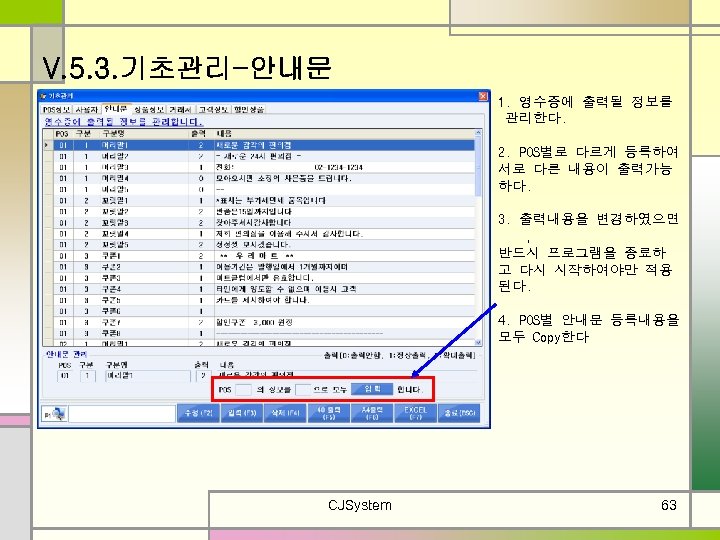Export with the EXCEL (F7) button
Image resolution: width=720 pixels, height=540 pixels.
(x=415, y=413)
